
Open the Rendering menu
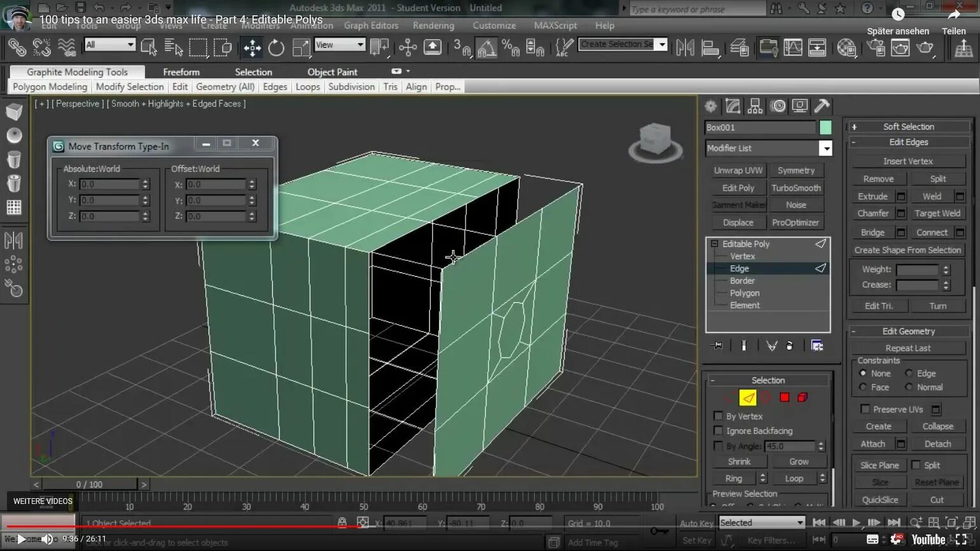pyautogui.click(x=433, y=25)
